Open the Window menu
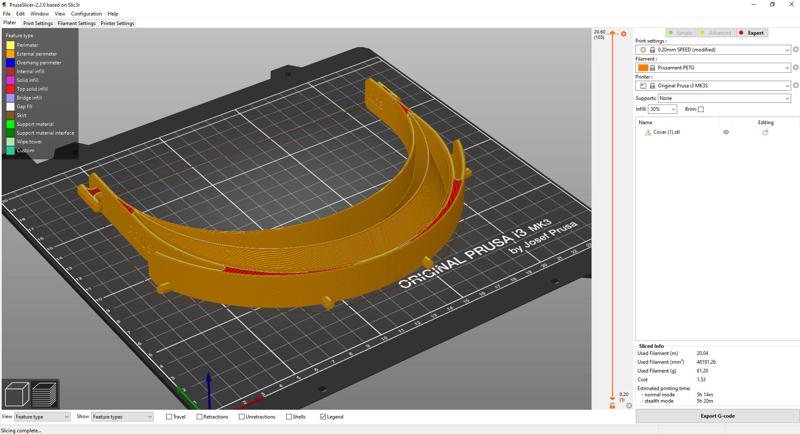 39,14
